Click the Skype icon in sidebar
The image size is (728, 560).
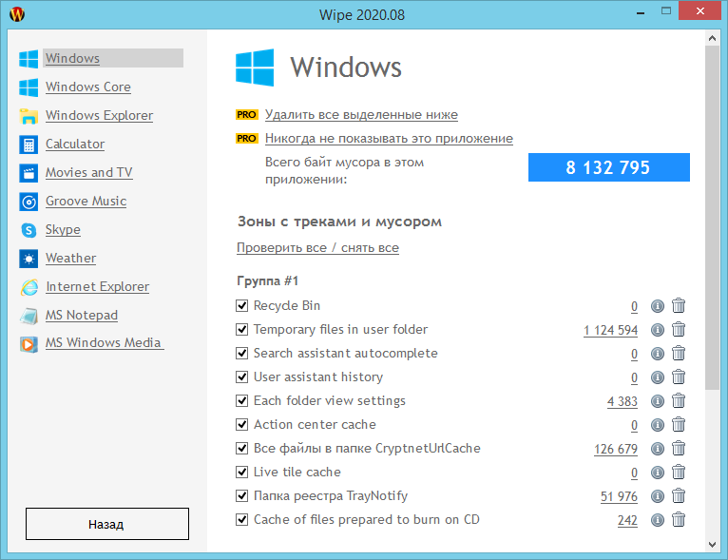29,230
